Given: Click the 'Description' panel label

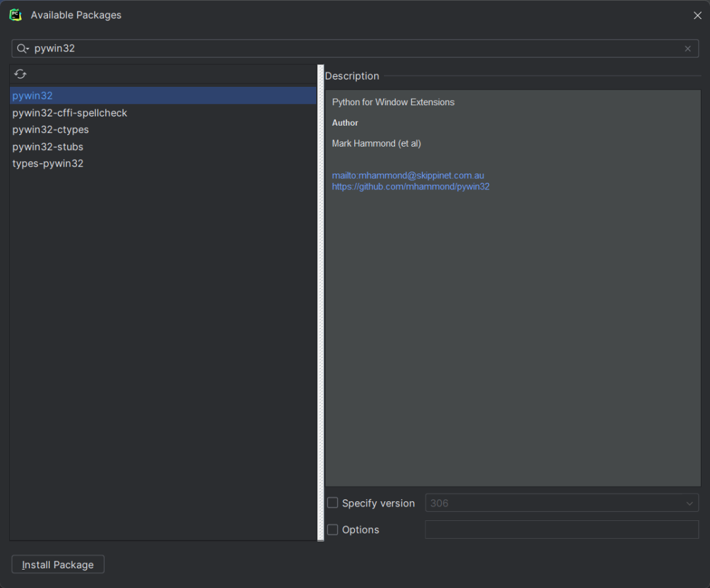Looking at the screenshot, I should 352,76.
